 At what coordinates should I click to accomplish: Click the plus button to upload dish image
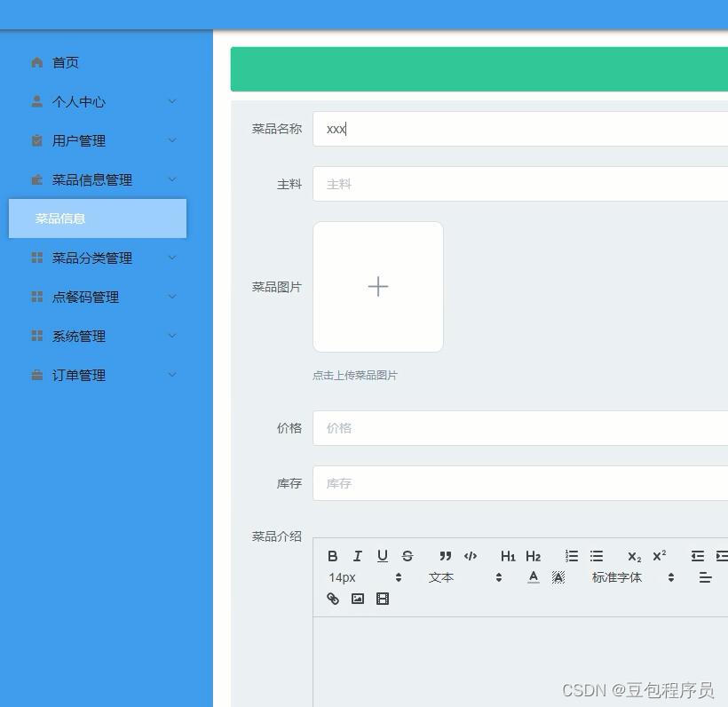click(x=377, y=287)
